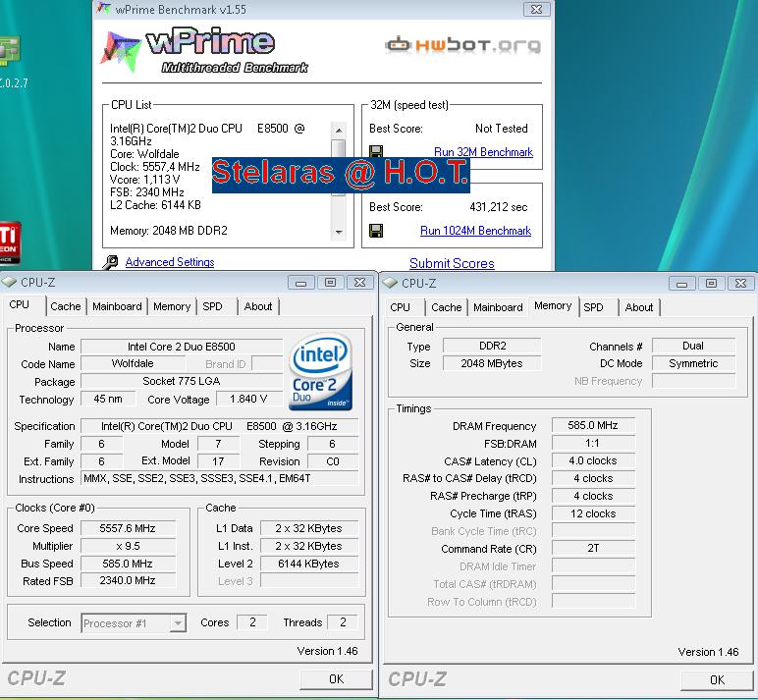Click the Core Speed value 5557.6 MHz
Screen dimensions: 758x700
(x=128, y=528)
